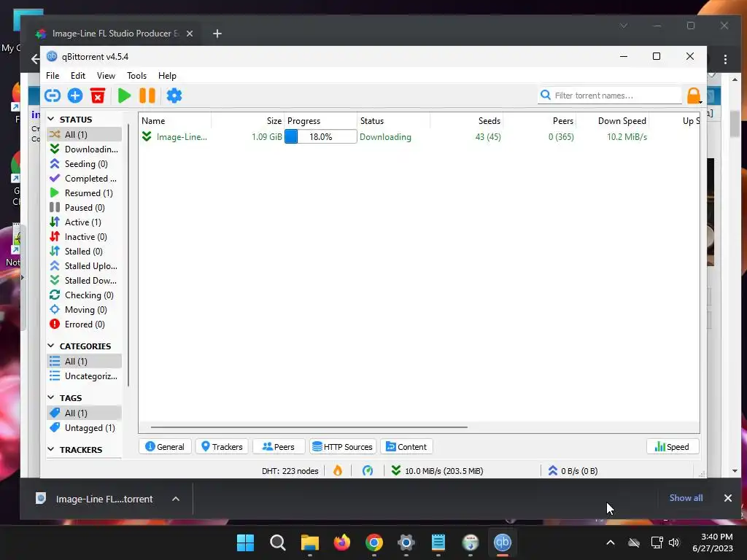Select Active (1) filter
The width and height of the screenshot is (747, 560).
pos(85,222)
